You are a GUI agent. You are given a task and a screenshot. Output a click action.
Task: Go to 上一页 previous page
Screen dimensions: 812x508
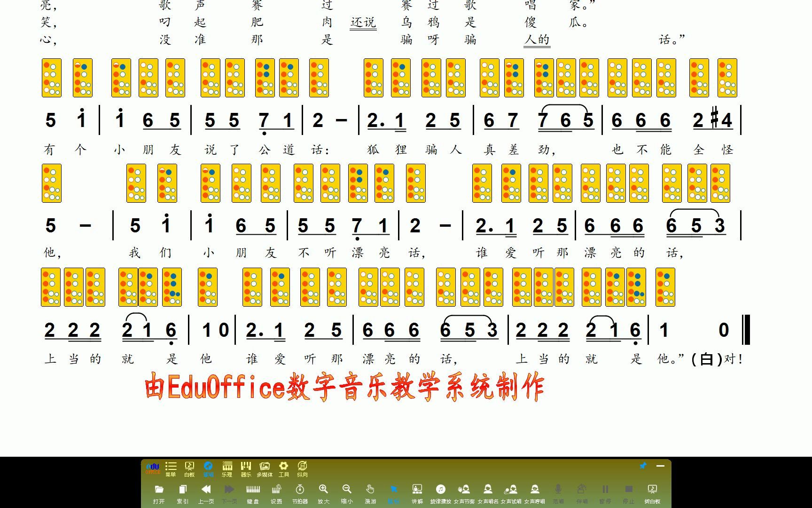coord(206,494)
